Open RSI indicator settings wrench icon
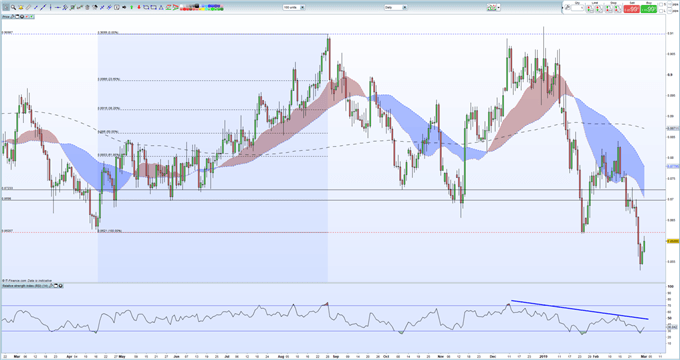 tap(51, 286)
